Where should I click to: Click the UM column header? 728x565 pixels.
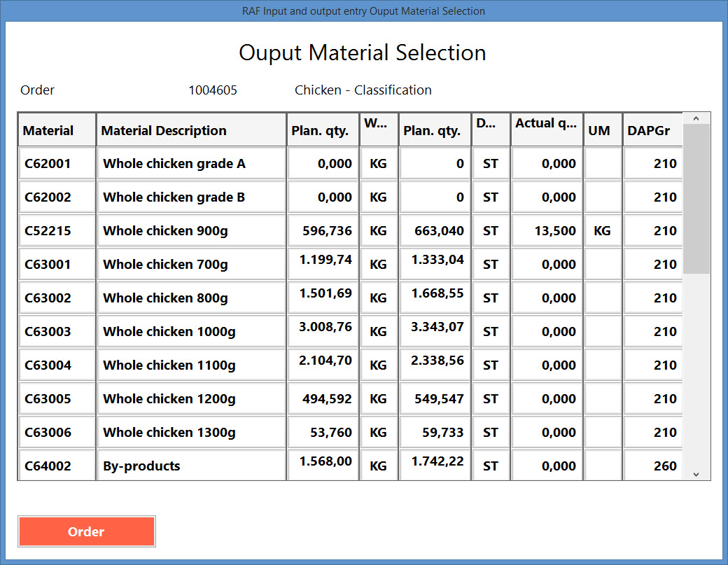603,130
